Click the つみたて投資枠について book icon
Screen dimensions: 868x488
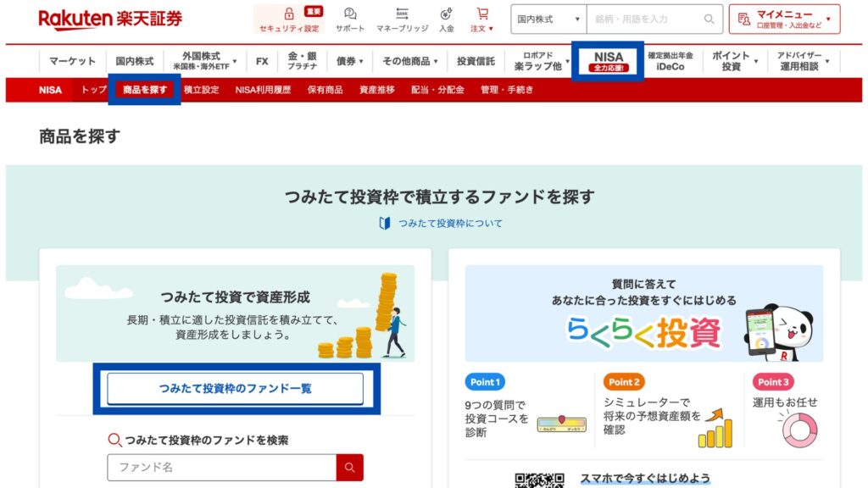[384, 223]
